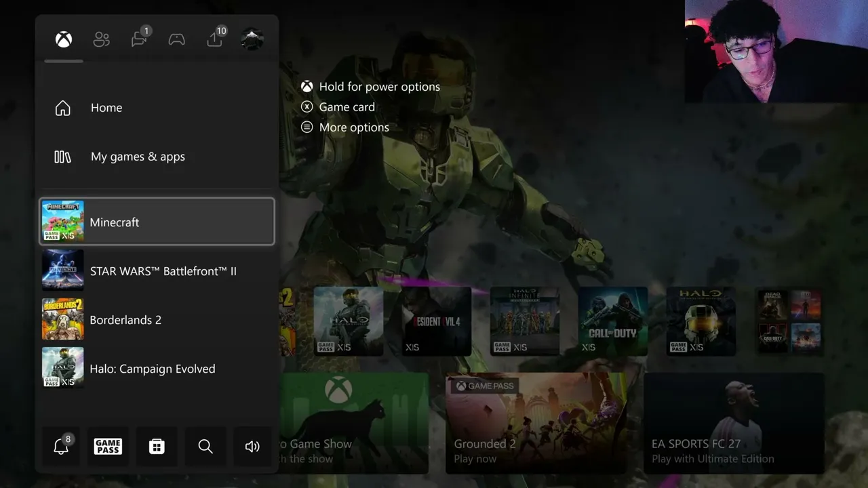The image size is (868, 488).
Task: Click the GAME PASS badge on Grounded 2
Action: click(485, 386)
